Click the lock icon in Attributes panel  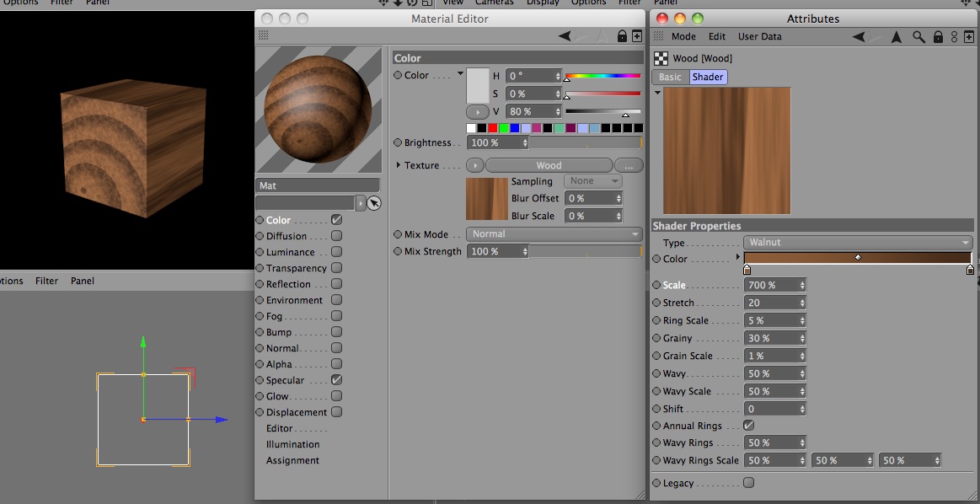tap(938, 37)
